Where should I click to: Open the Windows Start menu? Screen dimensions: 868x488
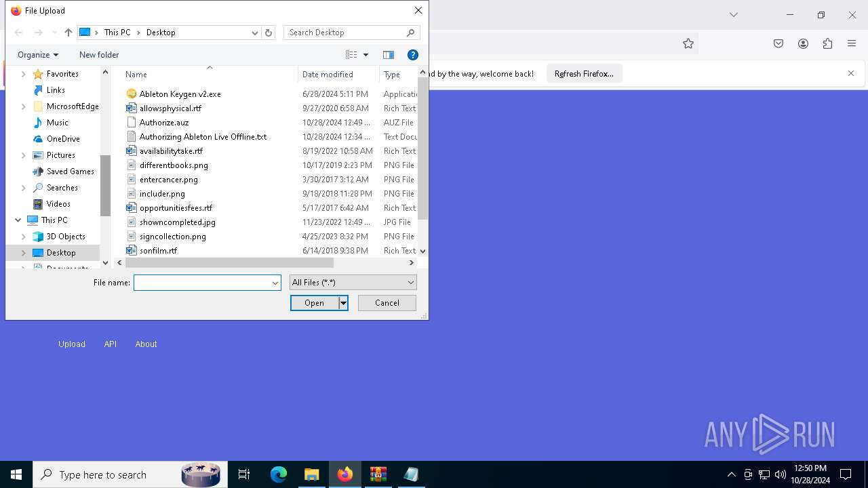pyautogui.click(x=16, y=474)
